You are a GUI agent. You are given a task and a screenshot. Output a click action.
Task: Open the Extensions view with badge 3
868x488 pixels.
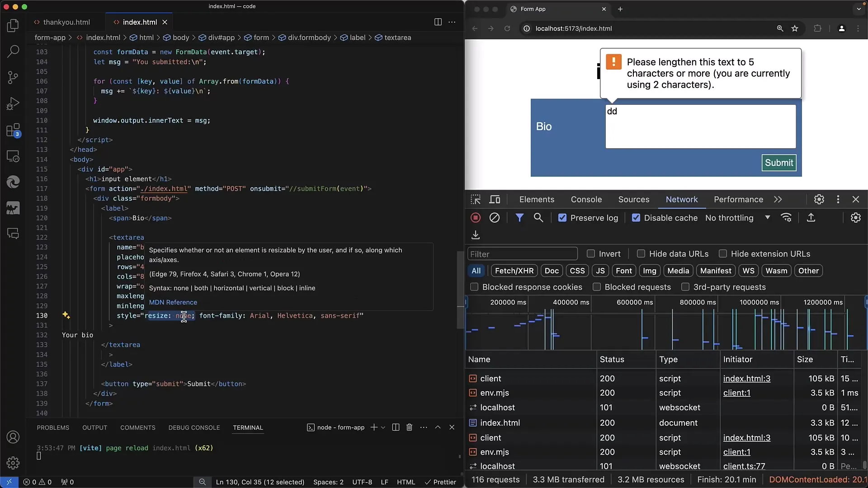pyautogui.click(x=13, y=130)
